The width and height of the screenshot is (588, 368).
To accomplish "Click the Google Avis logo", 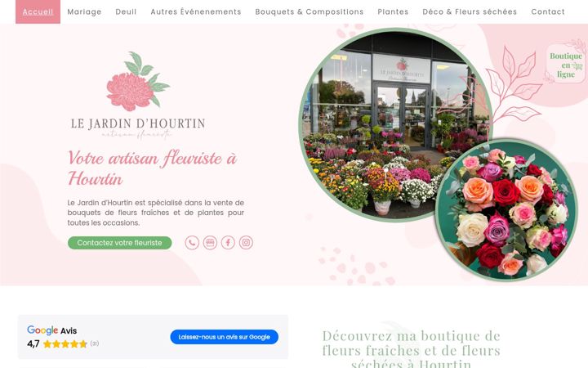I will [51, 330].
